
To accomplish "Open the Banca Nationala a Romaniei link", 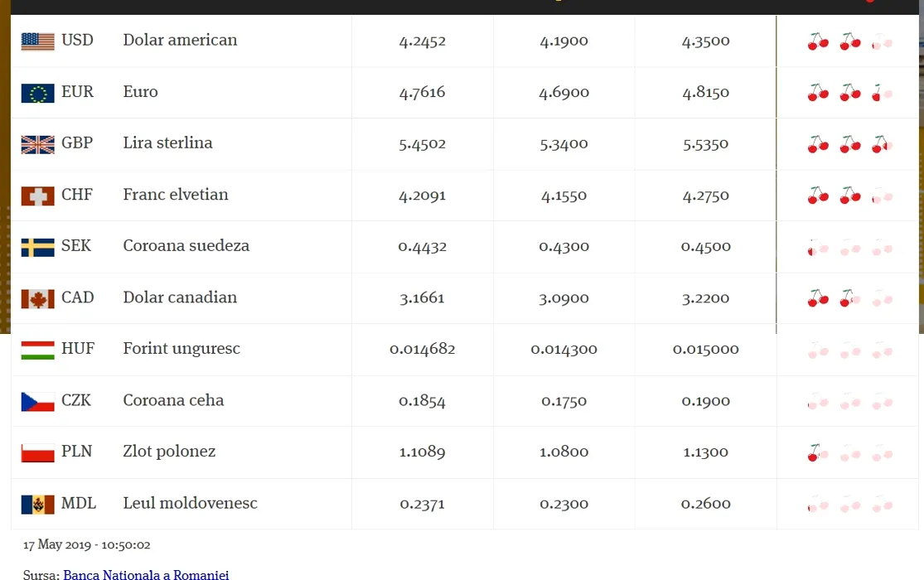I will [x=146, y=575].
